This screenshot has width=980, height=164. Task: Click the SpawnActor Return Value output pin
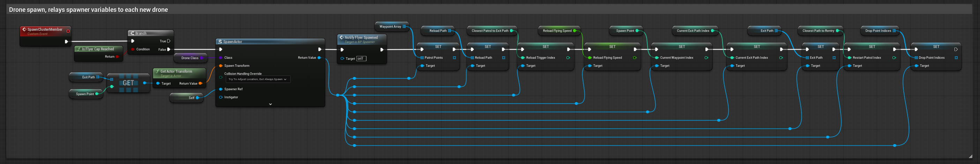tap(319, 58)
